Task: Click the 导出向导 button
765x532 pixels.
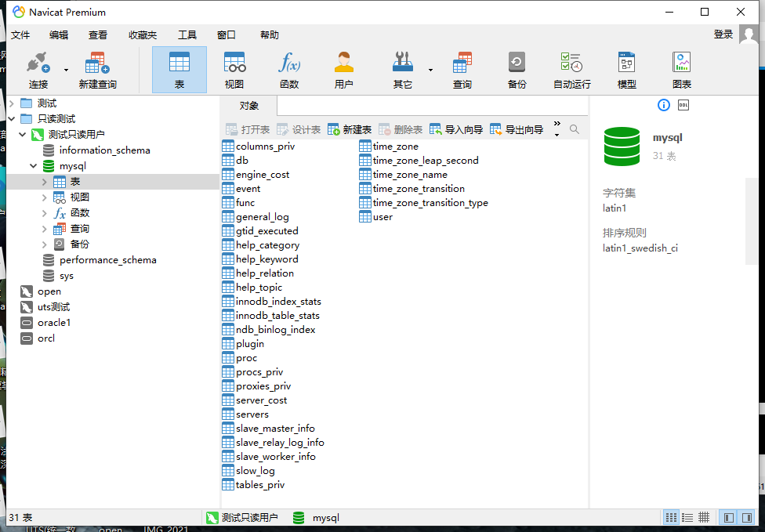Action: click(517, 130)
